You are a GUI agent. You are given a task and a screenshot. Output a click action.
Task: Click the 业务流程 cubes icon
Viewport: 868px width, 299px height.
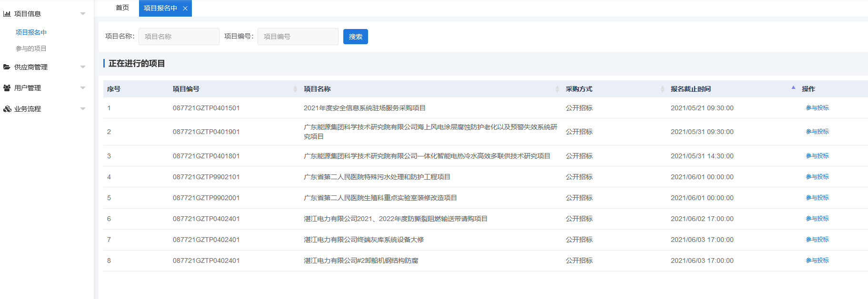click(7, 109)
